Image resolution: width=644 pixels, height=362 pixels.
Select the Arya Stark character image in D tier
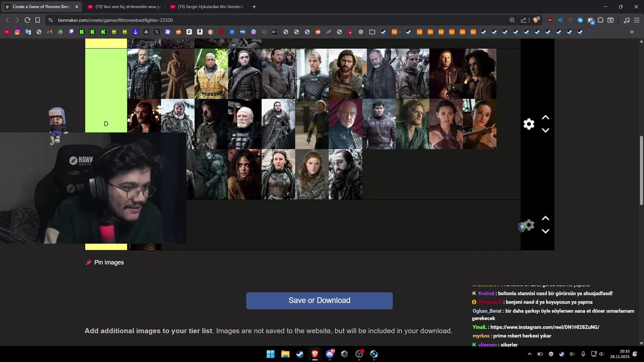tap(245, 74)
